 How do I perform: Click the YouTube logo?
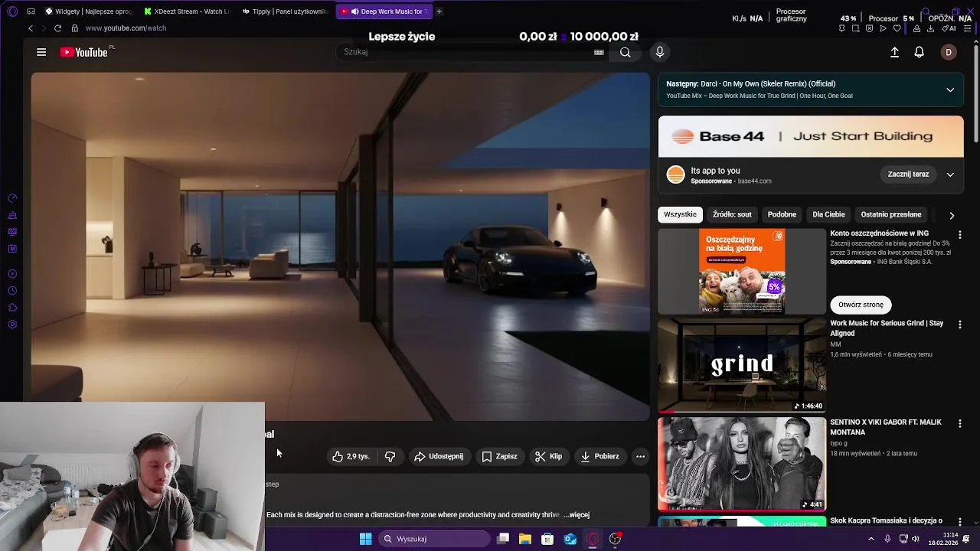coord(84,52)
